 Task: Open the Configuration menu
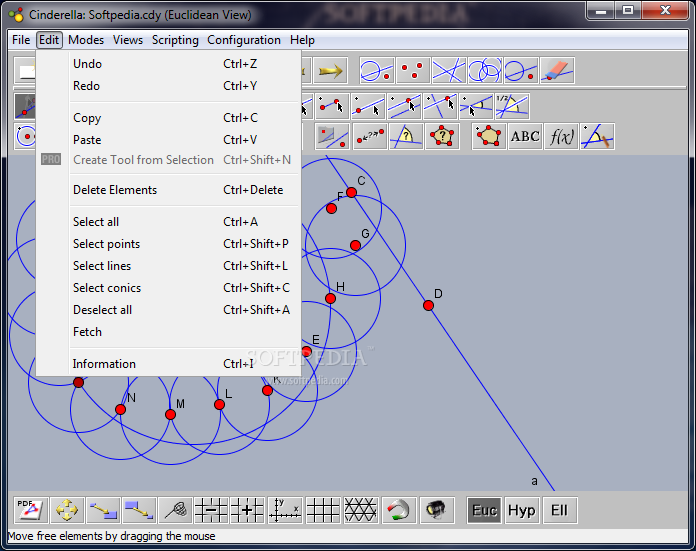click(244, 40)
